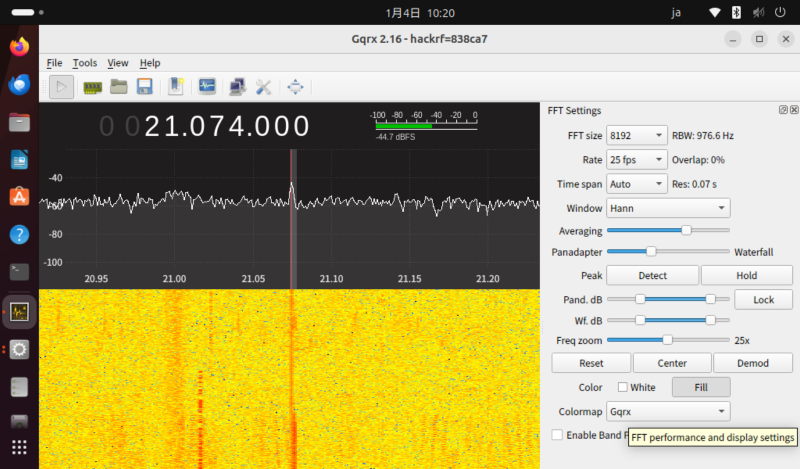800x469 pixels.
Task: Open the Help icon in the dock
Action: (19, 235)
